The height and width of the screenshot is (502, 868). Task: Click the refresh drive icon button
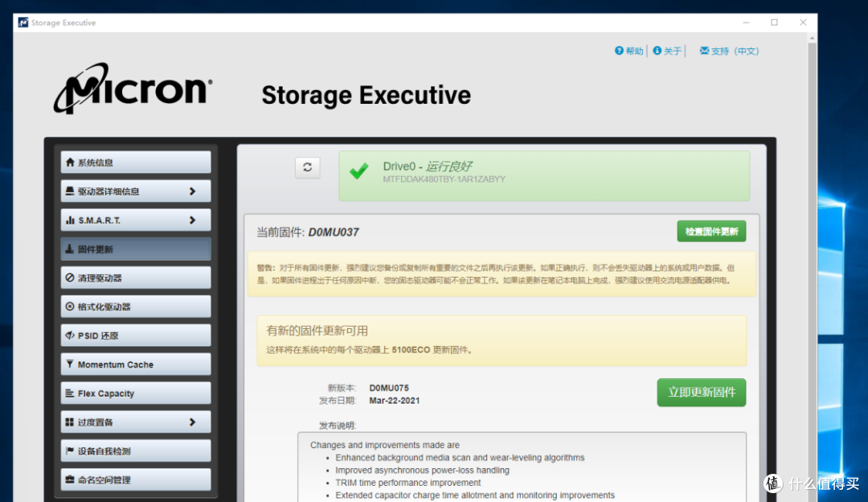(x=307, y=167)
